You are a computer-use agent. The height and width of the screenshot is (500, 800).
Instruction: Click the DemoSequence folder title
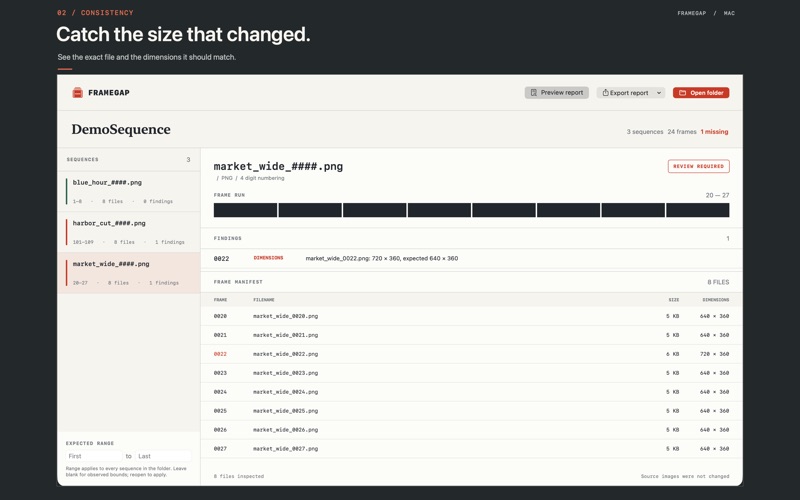coord(121,130)
